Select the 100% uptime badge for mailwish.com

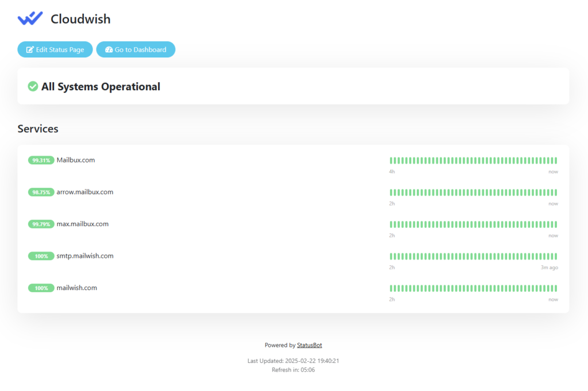point(41,288)
